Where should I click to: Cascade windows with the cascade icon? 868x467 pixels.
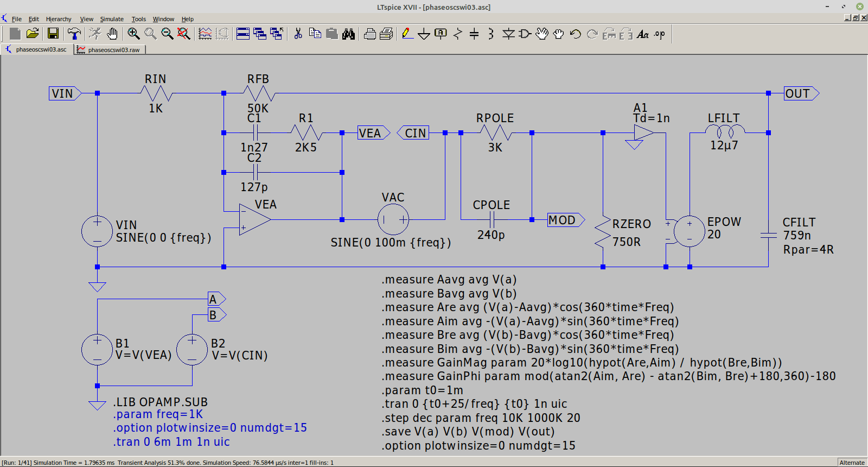coord(260,34)
